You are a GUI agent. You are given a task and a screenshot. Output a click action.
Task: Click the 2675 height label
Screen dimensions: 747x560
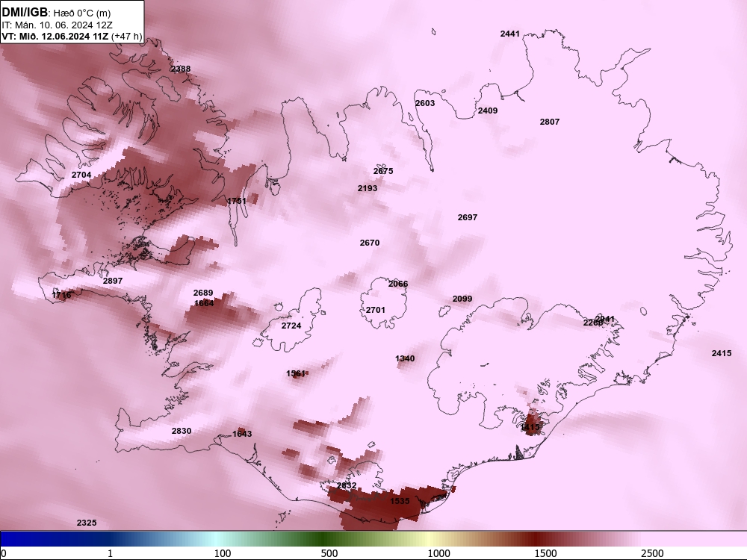click(383, 172)
